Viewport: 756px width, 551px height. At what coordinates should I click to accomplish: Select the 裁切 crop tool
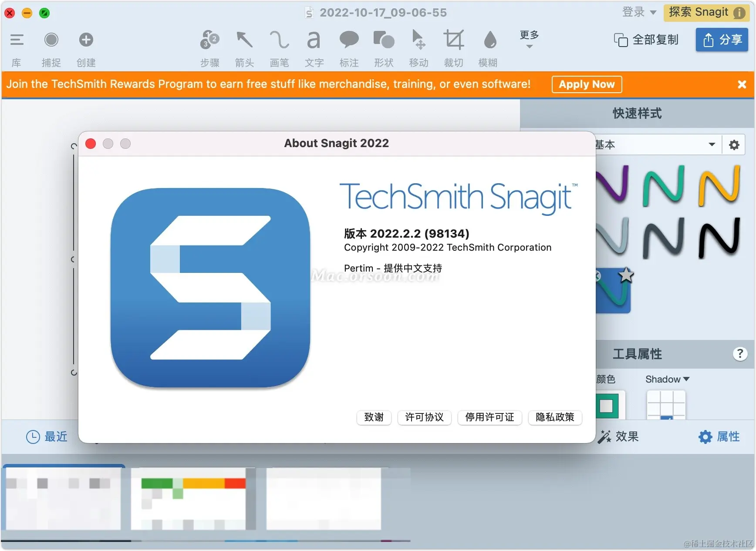point(453,40)
